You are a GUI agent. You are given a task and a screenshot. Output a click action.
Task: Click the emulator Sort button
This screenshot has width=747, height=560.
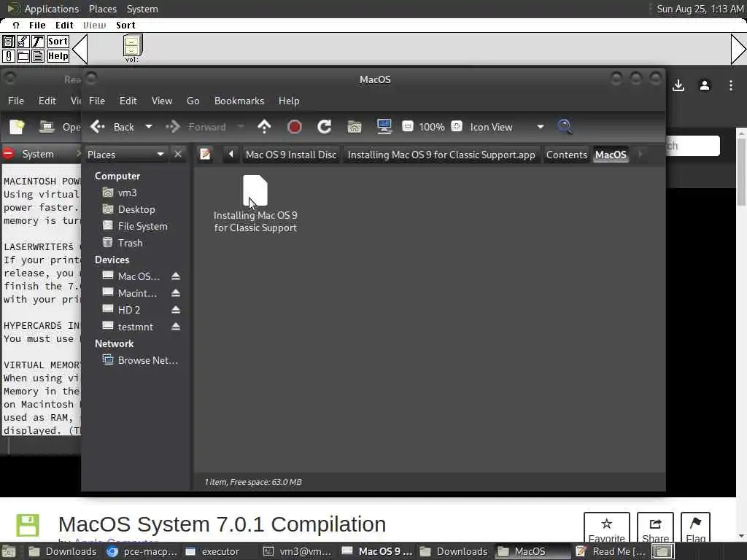(58, 42)
